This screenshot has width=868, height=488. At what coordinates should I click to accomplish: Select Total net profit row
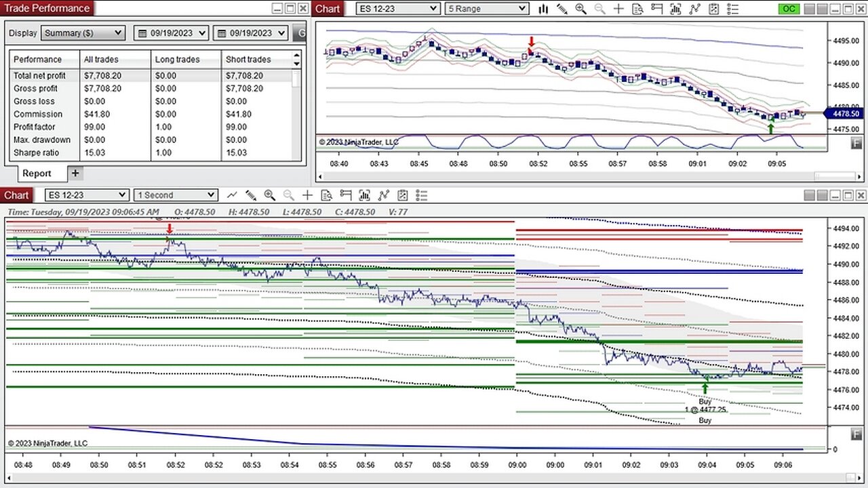point(151,76)
